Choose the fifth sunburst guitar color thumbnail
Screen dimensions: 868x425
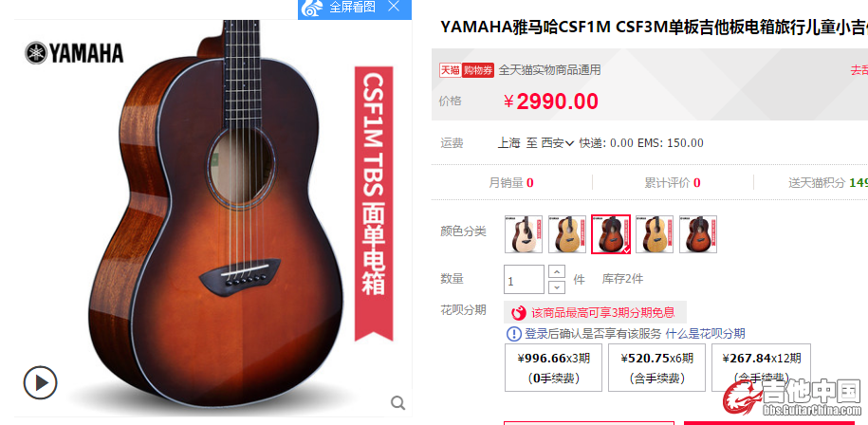(698, 234)
